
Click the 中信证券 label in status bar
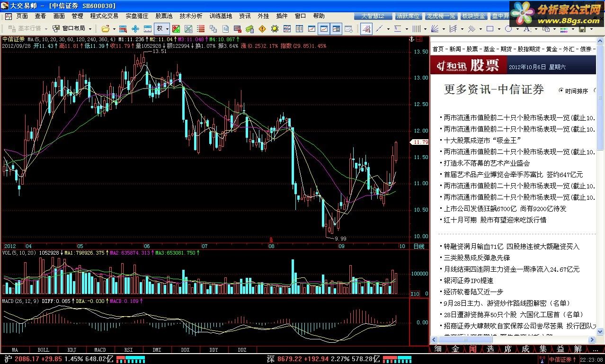[560, 360]
